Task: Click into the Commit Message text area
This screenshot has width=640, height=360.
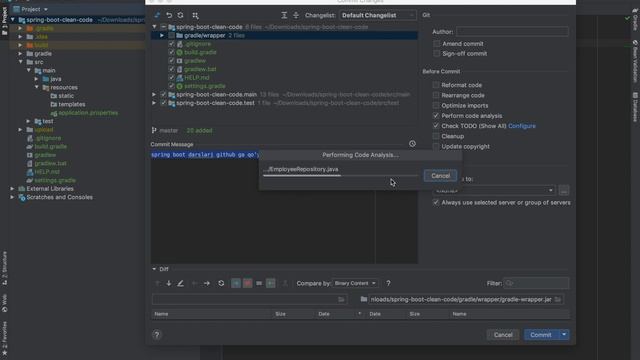Action: coord(284,207)
